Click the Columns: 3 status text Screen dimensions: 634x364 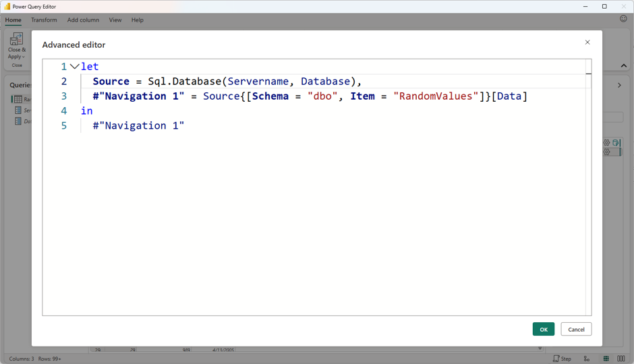pyautogui.click(x=22, y=359)
